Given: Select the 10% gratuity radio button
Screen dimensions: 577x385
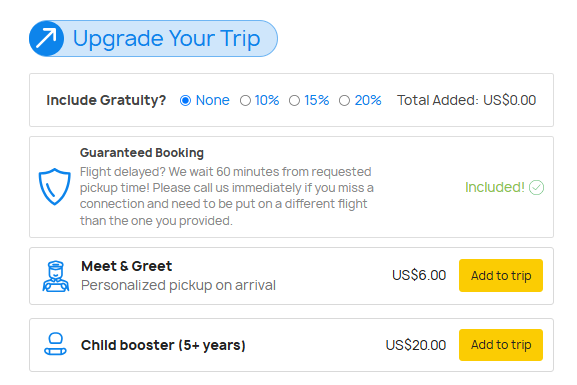Looking at the screenshot, I should 245,100.
